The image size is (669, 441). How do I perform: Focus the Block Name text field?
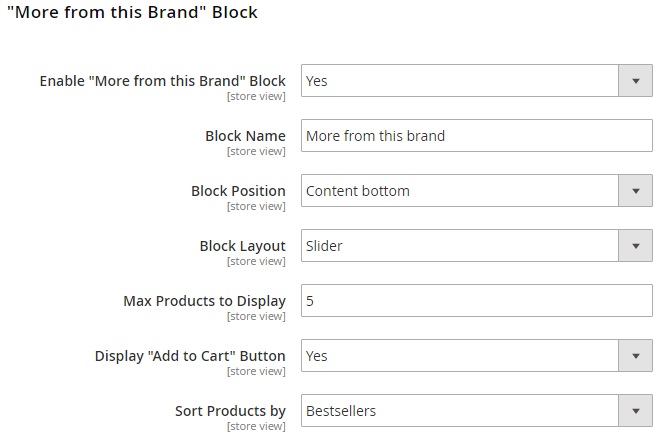coord(476,136)
